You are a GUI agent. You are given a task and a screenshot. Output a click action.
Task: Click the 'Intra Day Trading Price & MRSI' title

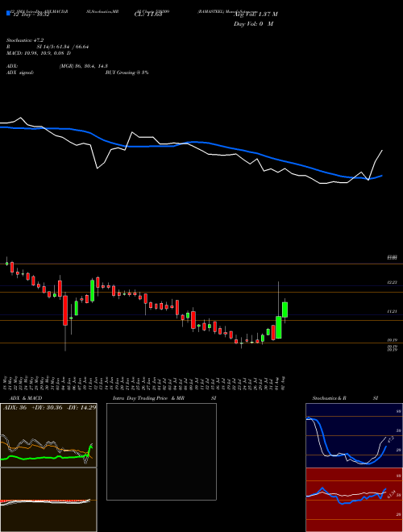[164, 398]
